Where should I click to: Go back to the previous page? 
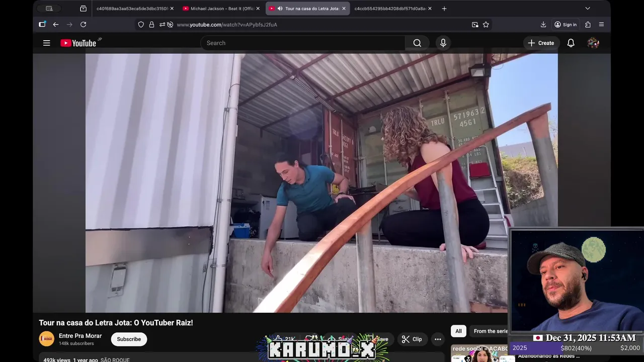pyautogui.click(x=56, y=24)
